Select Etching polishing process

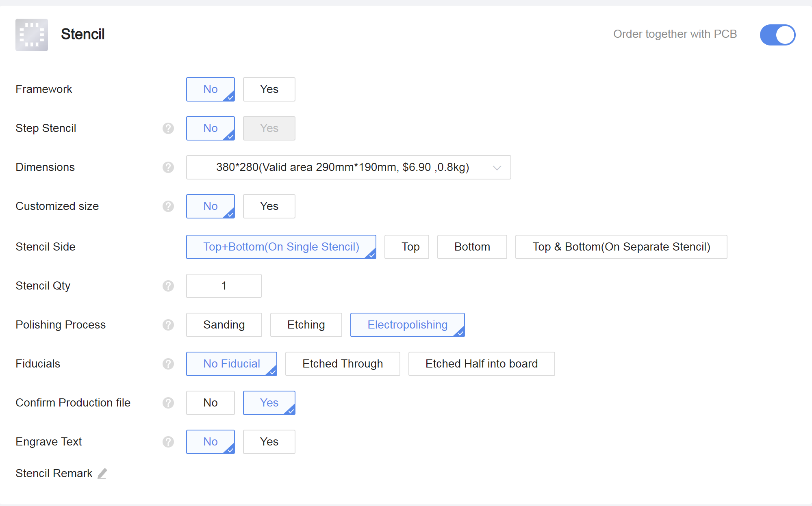coord(306,325)
